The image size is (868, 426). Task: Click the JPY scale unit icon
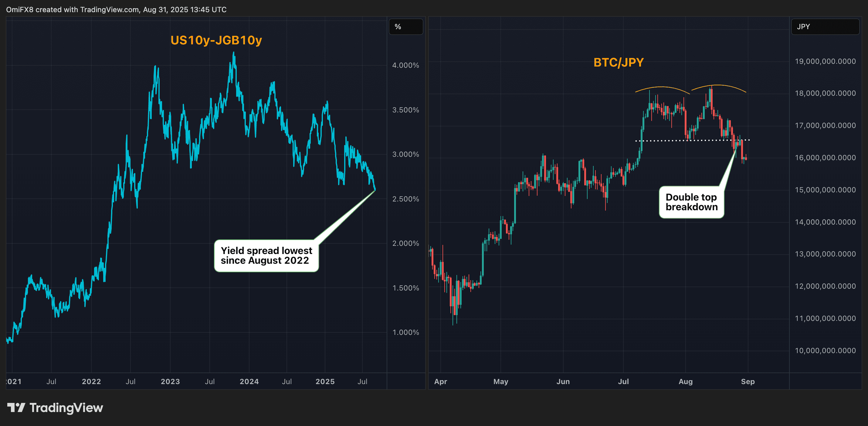pyautogui.click(x=825, y=27)
